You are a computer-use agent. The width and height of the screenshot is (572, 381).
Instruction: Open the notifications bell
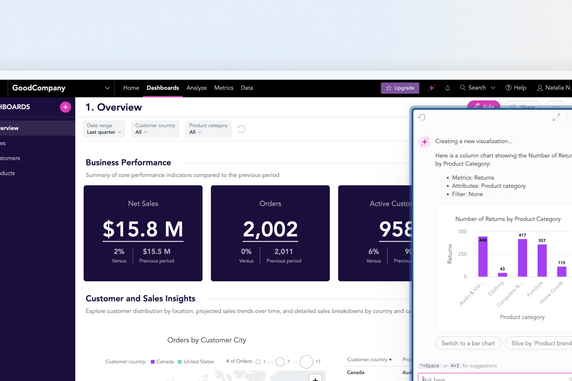(x=447, y=88)
